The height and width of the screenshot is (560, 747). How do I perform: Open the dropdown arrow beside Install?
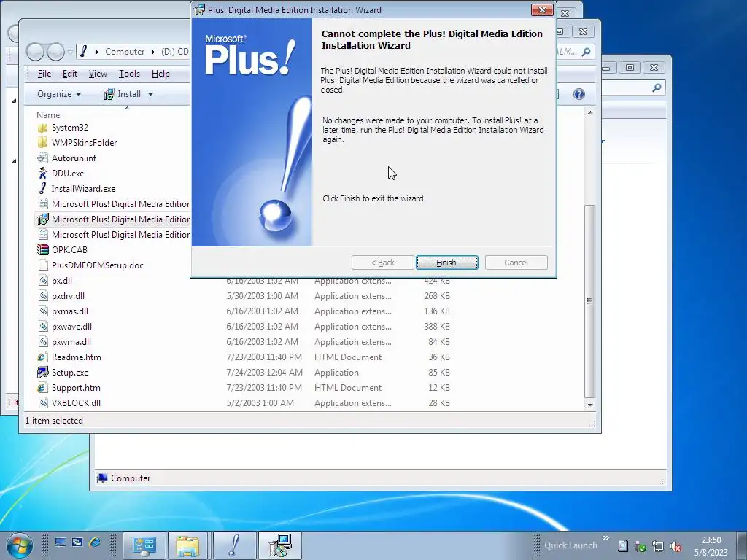[x=150, y=94]
